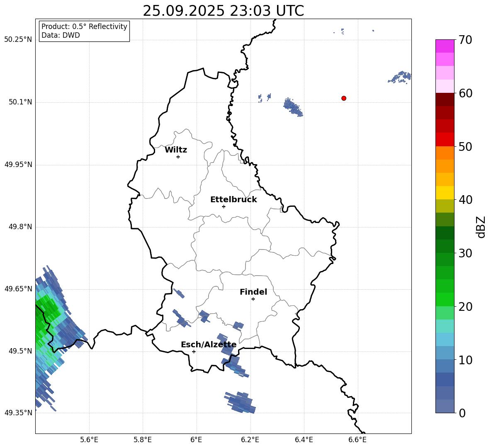Click the 20 value on the colorbar
The width and height of the screenshot is (491, 448).
(x=465, y=307)
